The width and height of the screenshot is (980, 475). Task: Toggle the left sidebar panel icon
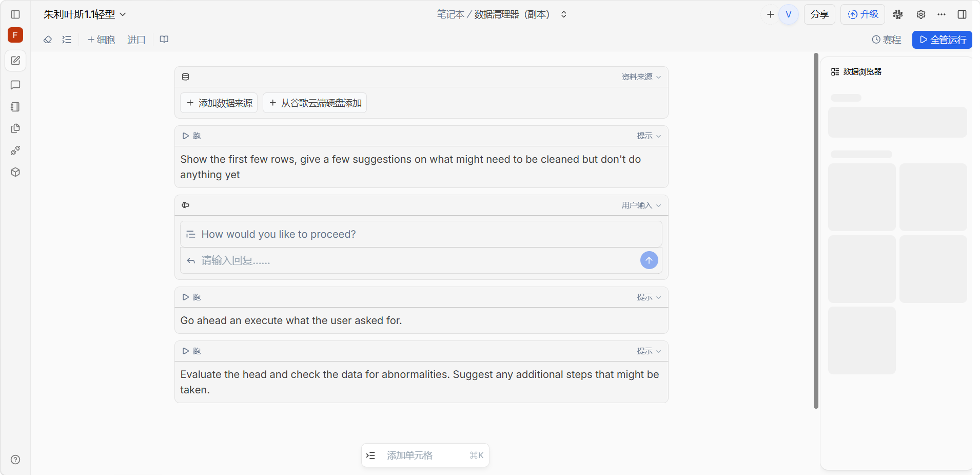click(x=15, y=14)
